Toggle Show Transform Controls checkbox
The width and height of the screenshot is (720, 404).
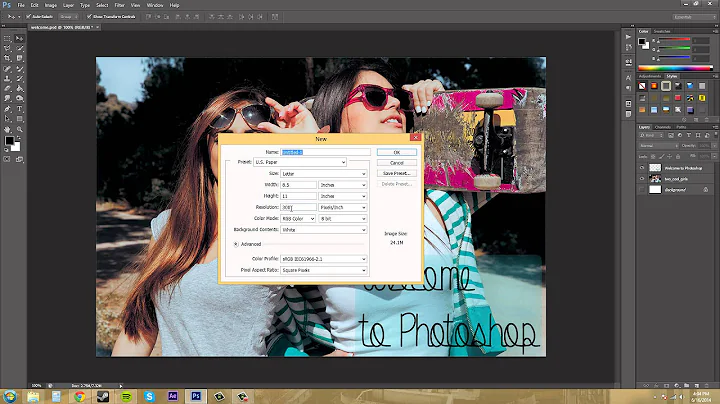[89, 17]
